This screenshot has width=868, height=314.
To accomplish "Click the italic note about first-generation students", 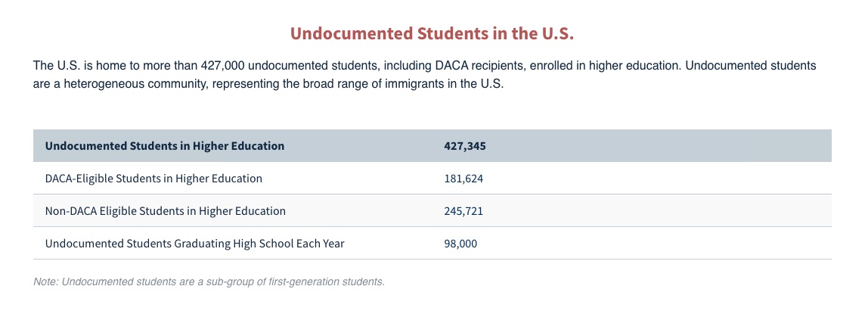I will coord(209,281).
